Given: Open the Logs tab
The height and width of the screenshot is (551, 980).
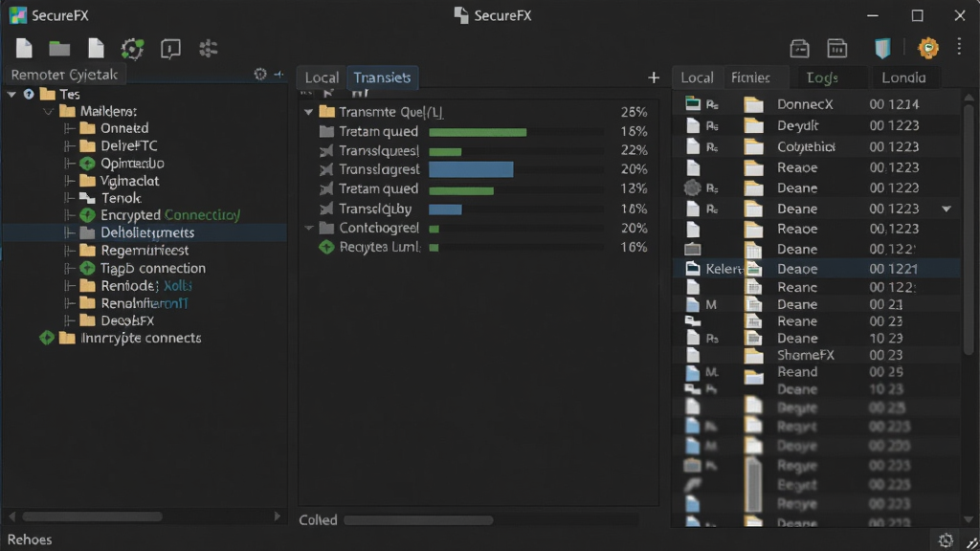Looking at the screenshot, I should tap(822, 77).
